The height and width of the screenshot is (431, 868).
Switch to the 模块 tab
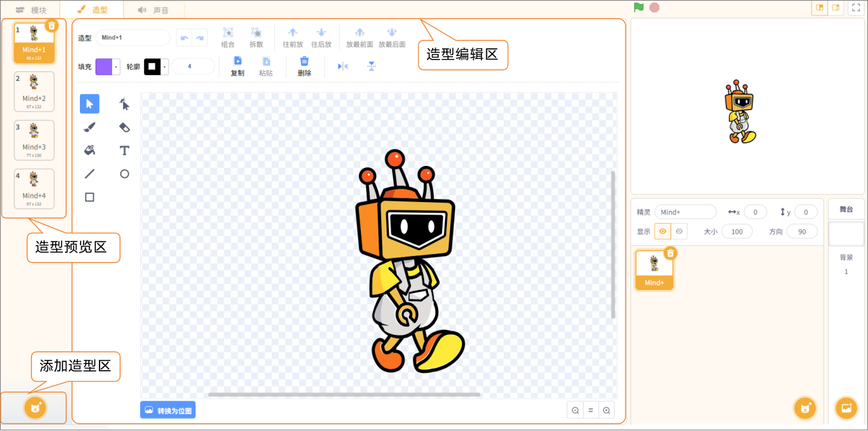31,10
